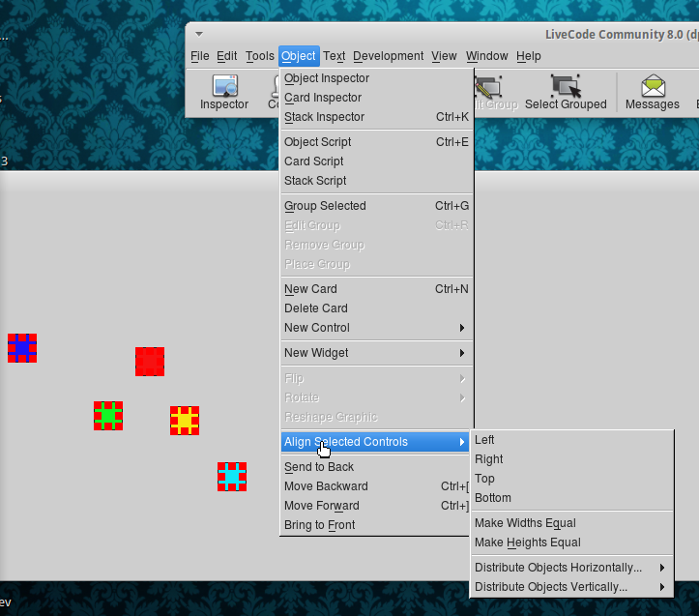
Task: Choose Object Inspector from menu
Action: click(377, 78)
